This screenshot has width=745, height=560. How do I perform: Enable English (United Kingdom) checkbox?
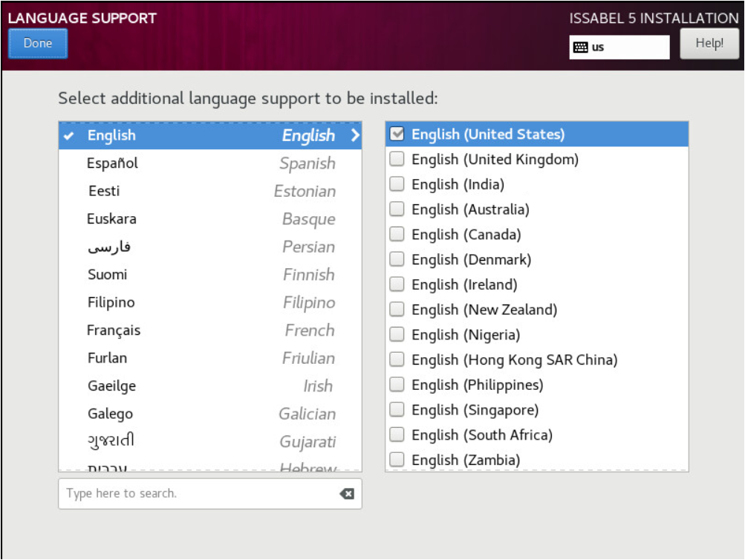pos(397,160)
